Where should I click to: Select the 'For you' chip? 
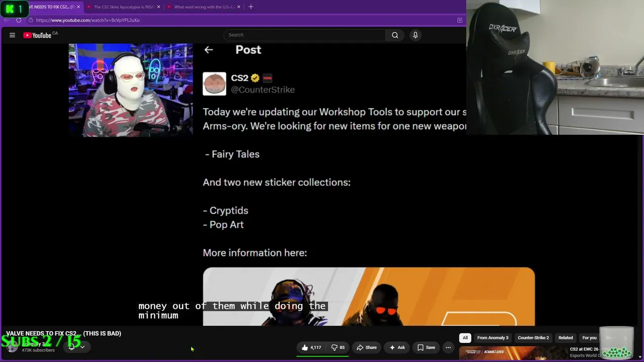pyautogui.click(x=589, y=338)
